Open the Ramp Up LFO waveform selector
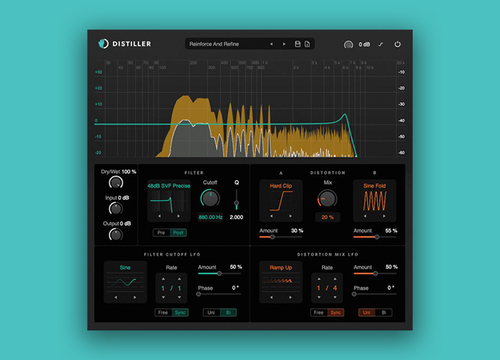 (x=281, y=267)
